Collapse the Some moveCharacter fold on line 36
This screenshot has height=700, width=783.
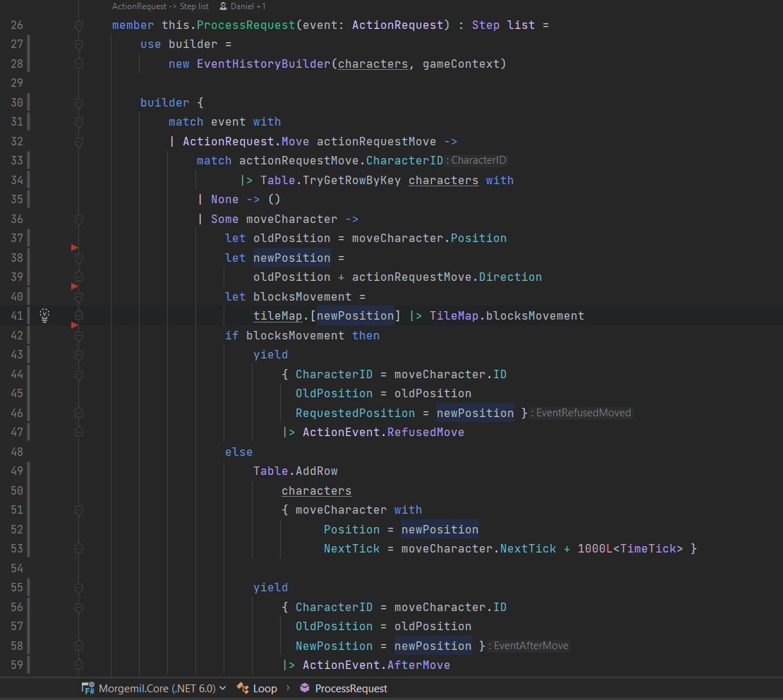pyautogui.click(x=79, y=219)
